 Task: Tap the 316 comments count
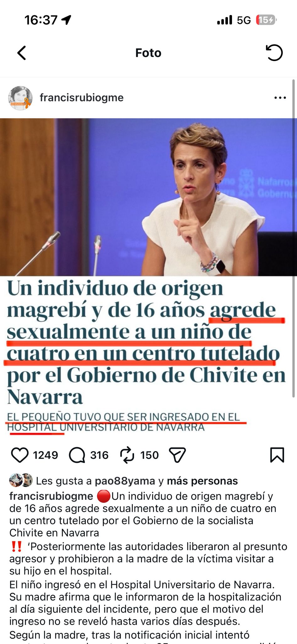click(99, 455)
